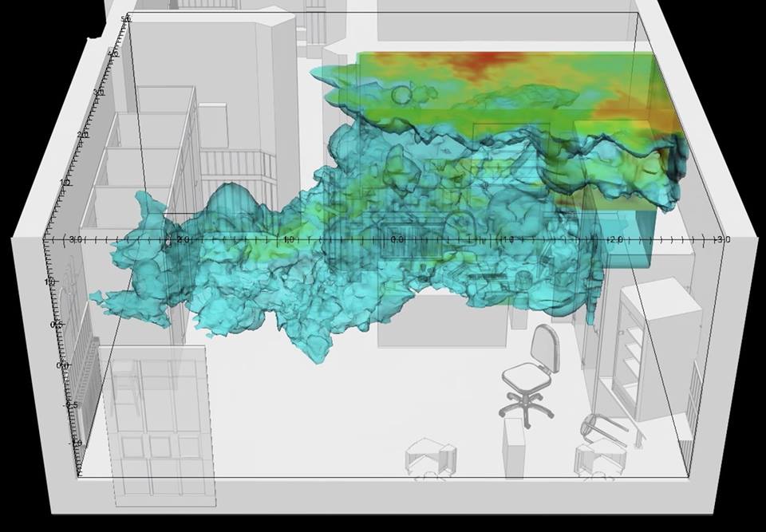Click the 0.0 label on horizontal axis
This screenshot has height=532, width=766.
[396, 239]
